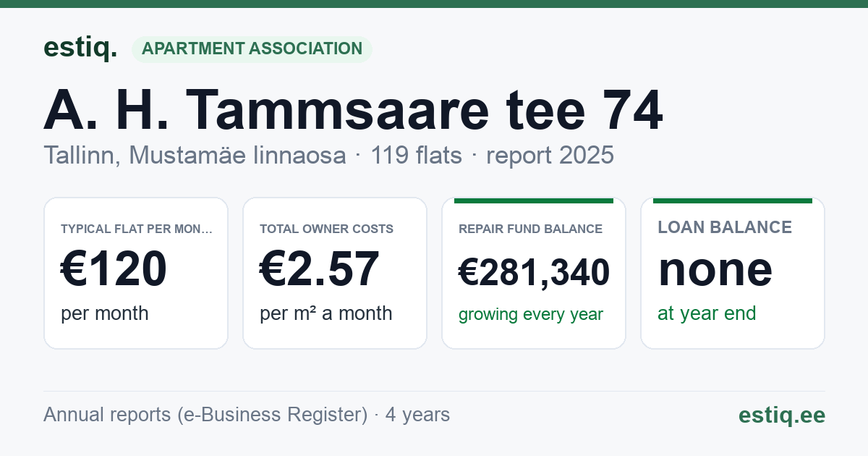
Task: Open the Typical flat per month card
Action: tap(136, 273)
